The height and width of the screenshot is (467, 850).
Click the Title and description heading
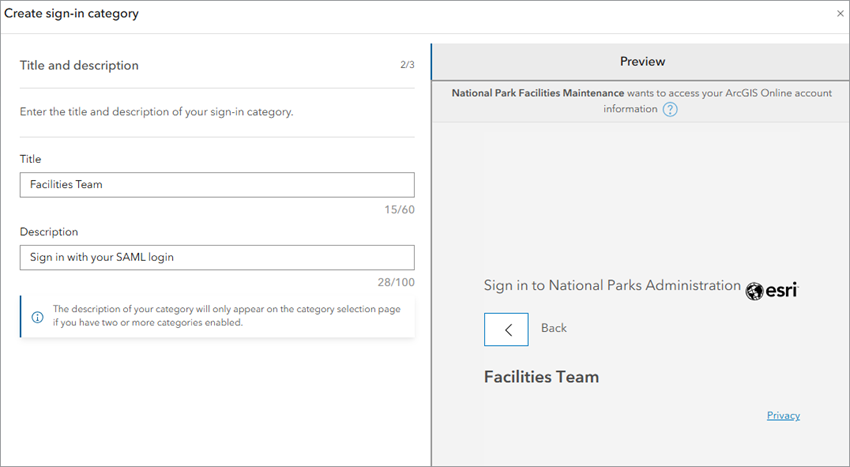point(79,66)
